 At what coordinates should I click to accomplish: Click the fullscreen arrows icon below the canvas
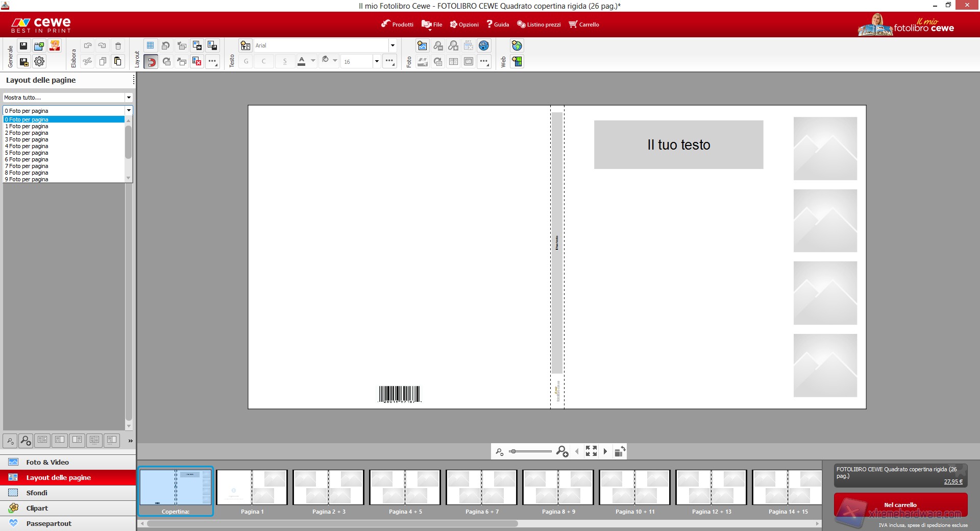(591, 451)
